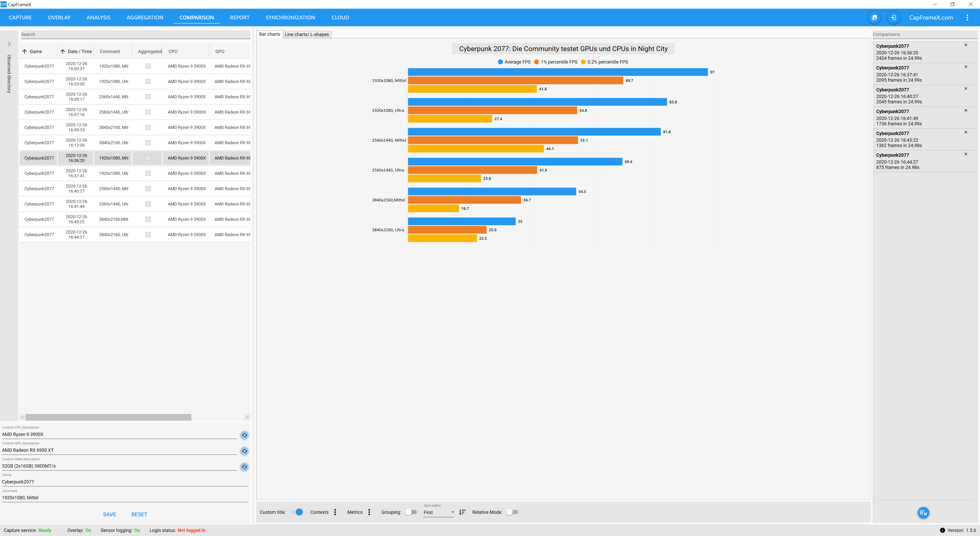Viewport: 980px width, 536px height.
Task: Click the refresh icon beside the RAM description
Action: [x=244, y=466]
